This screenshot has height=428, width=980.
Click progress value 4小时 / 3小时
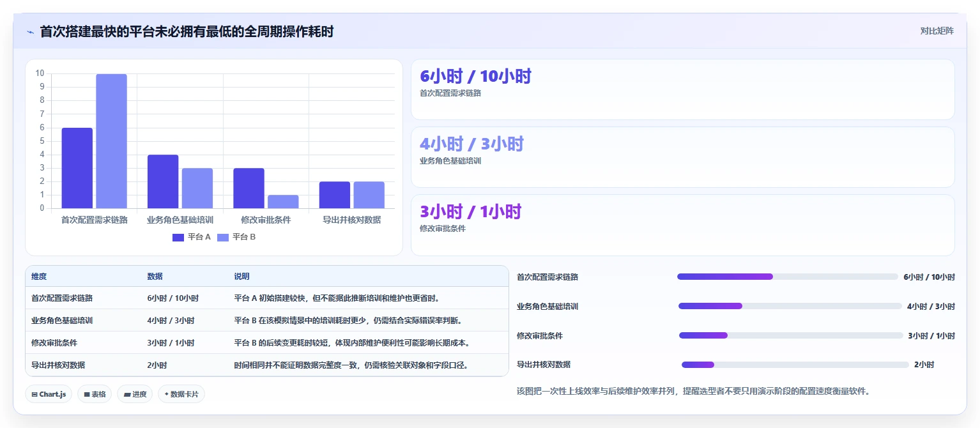point(931,307)
